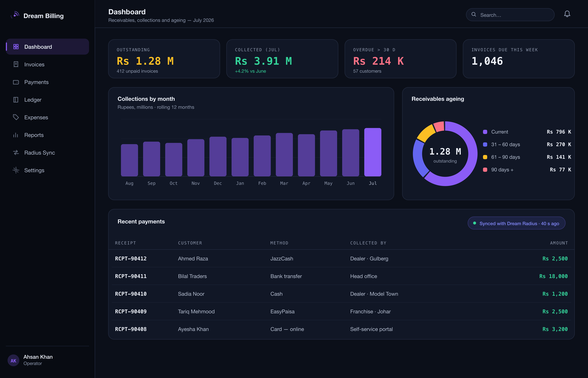Click the Settings gear icon
Image resolution: width=588 pixels, height=378 pixels.
16,170
